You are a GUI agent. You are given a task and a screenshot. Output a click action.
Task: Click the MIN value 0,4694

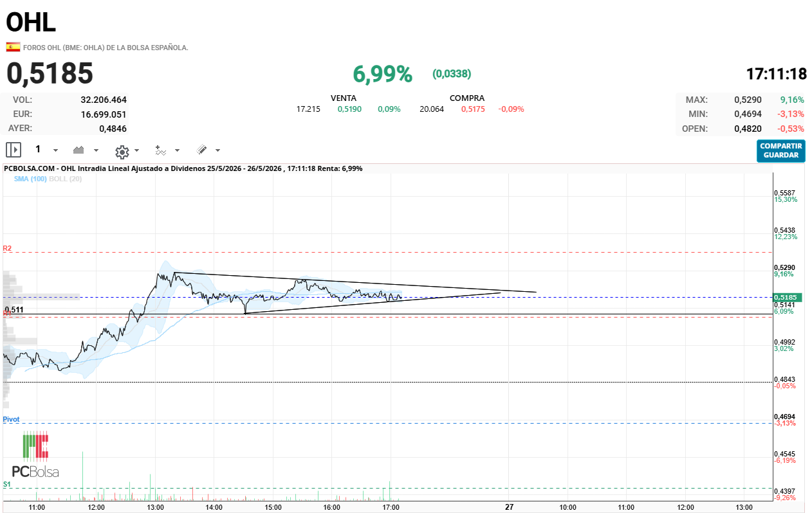(748, 114)
